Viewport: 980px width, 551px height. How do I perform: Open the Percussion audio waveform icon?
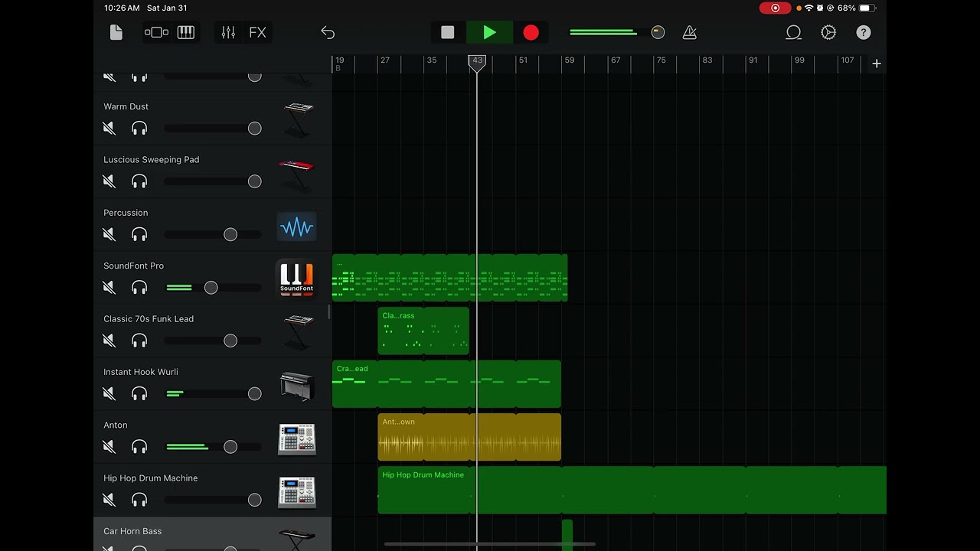click(x=297, y=227)
